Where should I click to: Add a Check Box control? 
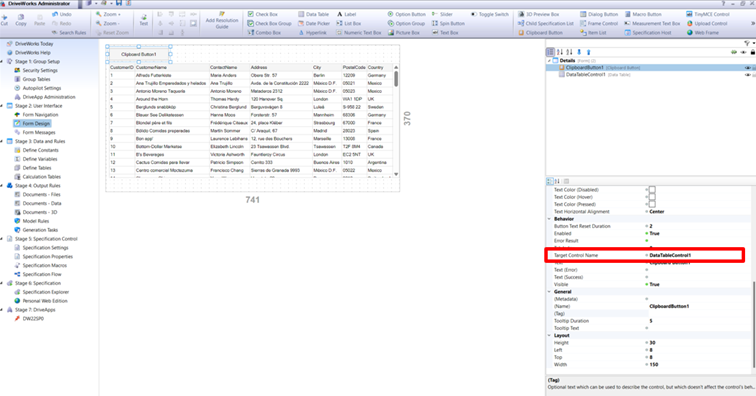(263, 14)
